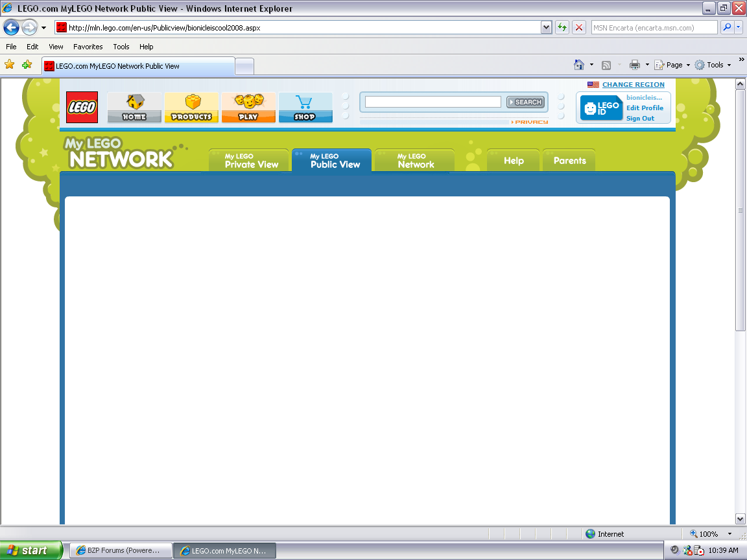Open the Edit menu
747x560 pixels.
tap(32, 47)
